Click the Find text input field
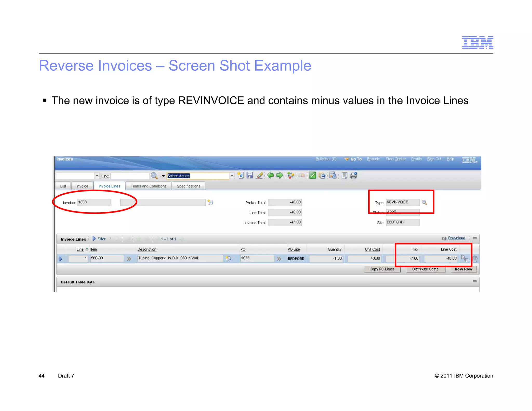Image resolution: width=532 pixels, height=411 pixels. click(x=130, y=176)
